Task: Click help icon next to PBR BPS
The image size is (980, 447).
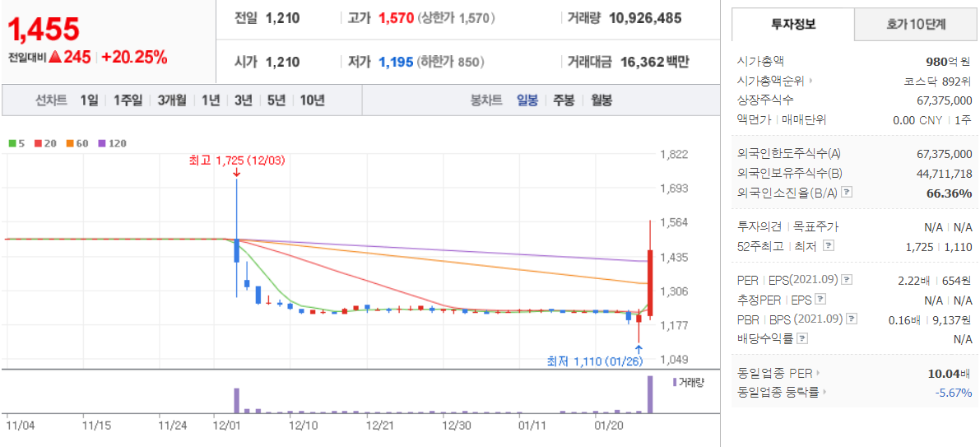Action: click(852, 319)
